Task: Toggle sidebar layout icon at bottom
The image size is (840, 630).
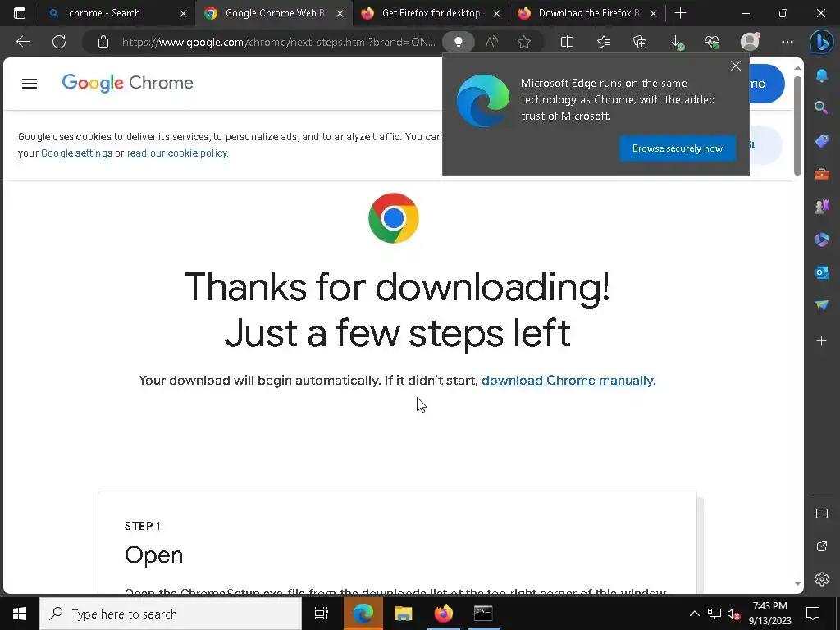Action: pos(822,514)
